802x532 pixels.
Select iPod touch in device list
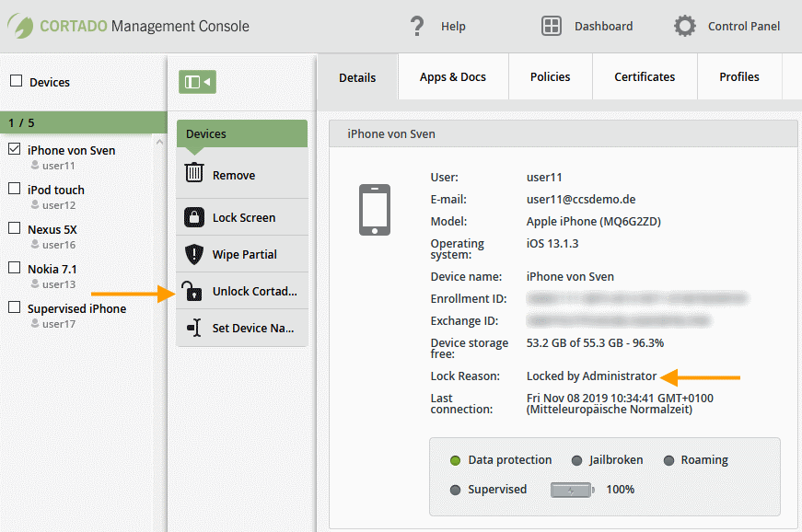tap(56, 191)
